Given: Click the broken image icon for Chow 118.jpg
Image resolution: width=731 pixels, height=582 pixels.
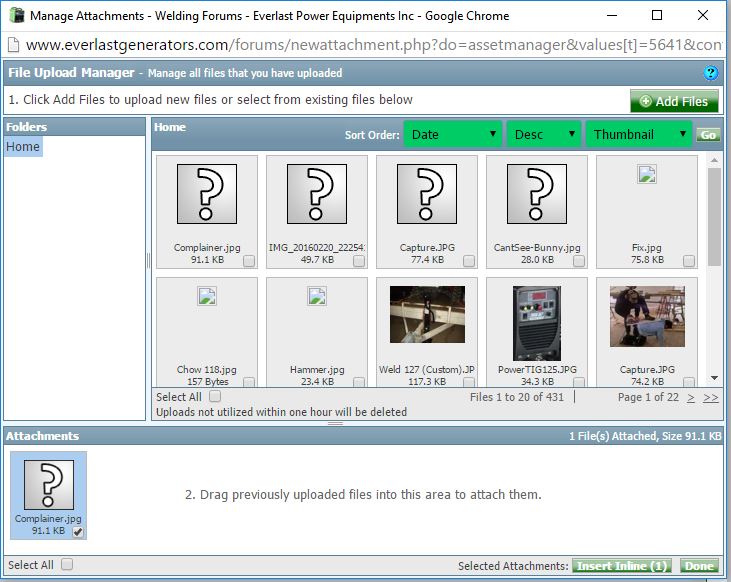Looking at the screenshot, I should (x=206, y=296).
